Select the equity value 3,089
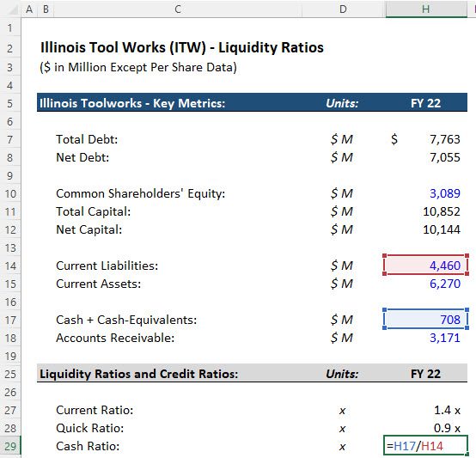 click(445, 193)
